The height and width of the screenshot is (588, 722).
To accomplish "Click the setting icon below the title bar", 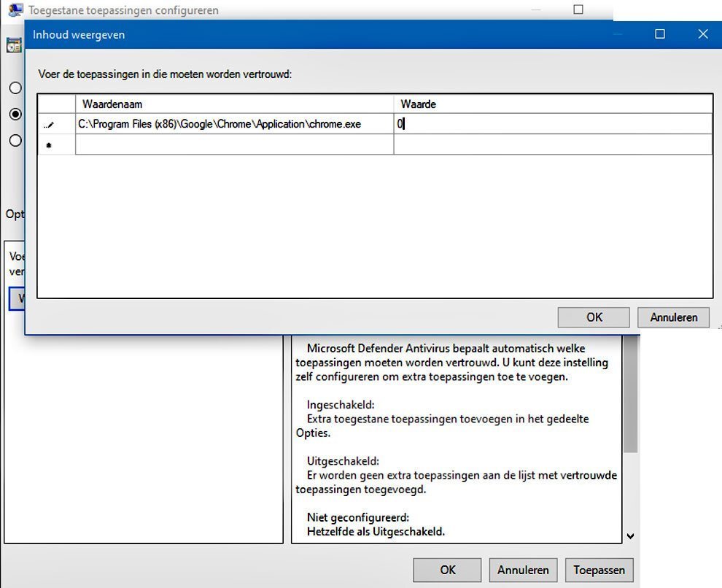I will 14,45.
